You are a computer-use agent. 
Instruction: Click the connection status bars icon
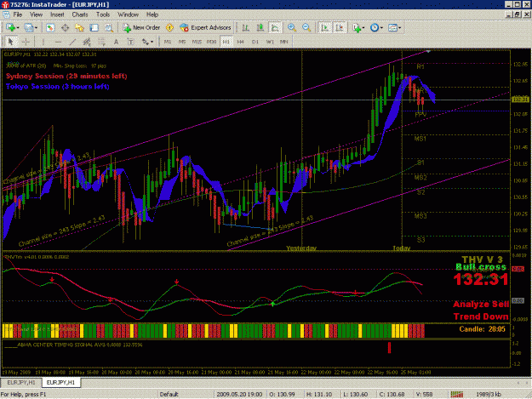tap(457, 394)
